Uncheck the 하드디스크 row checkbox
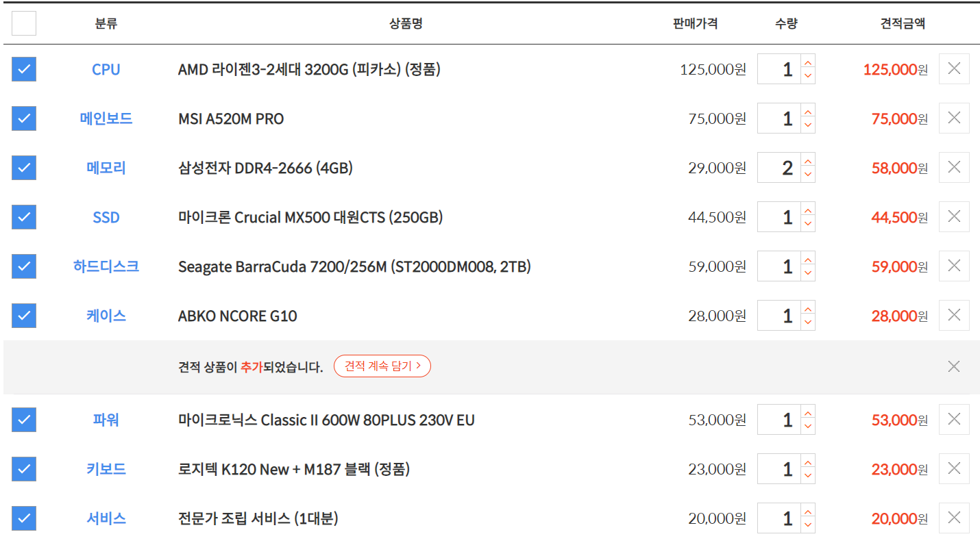Viewport: 980px width, 543px height. 24,266
